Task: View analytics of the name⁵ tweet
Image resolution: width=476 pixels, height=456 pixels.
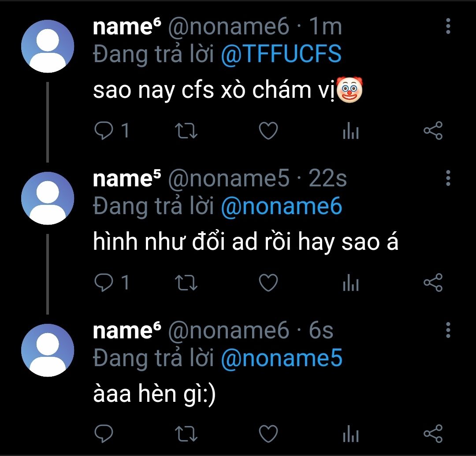Action: pos(351,282)
